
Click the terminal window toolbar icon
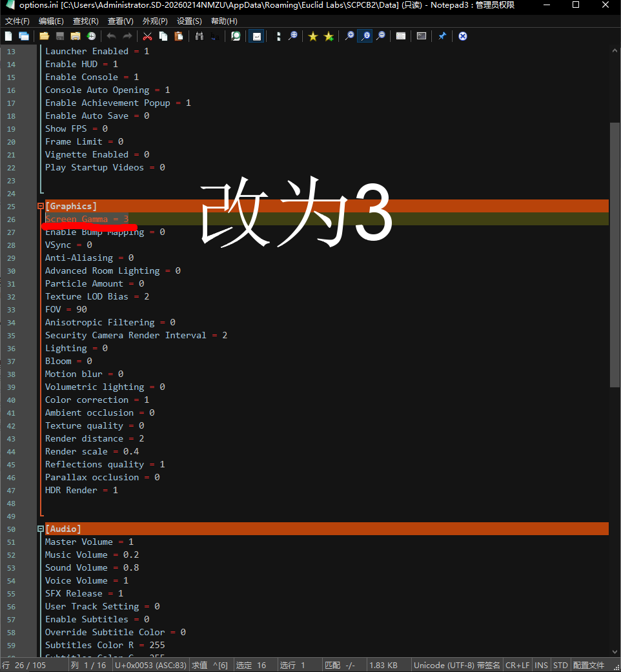coord(422,36)
